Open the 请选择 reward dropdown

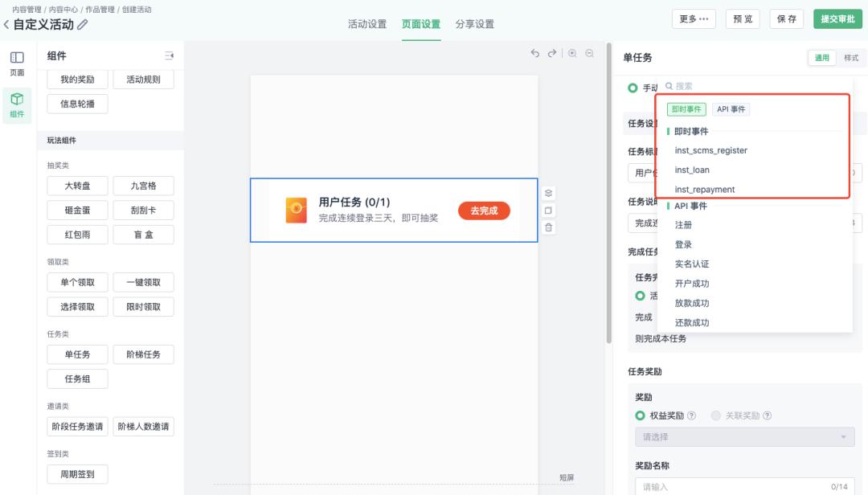coord(744,436)
